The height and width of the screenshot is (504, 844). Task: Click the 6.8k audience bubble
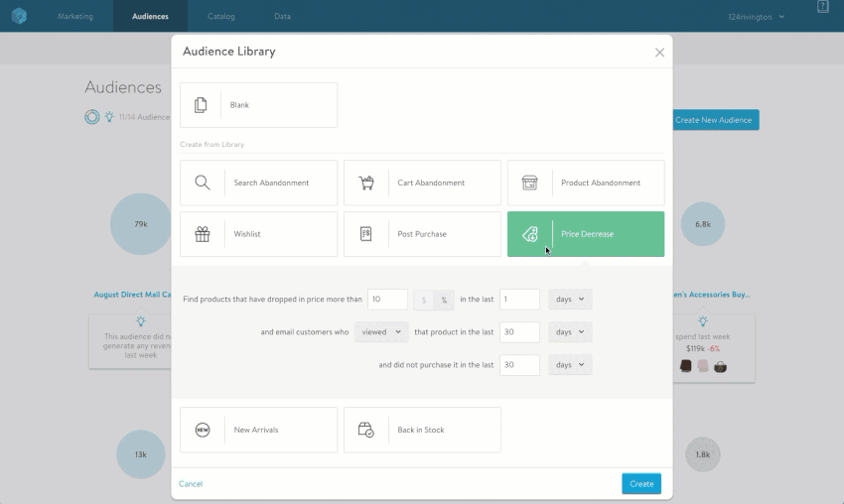[703, 224]
